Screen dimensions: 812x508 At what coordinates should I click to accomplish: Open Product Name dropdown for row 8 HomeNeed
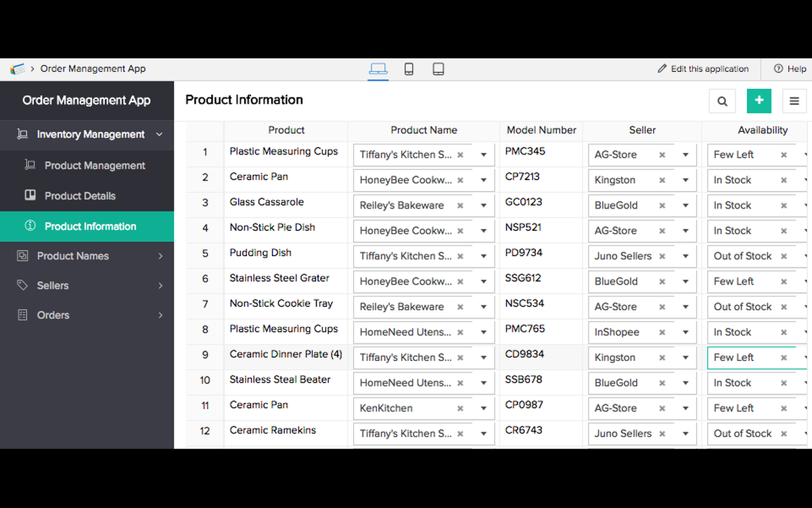pyautogui.click(x=484, y=332)
